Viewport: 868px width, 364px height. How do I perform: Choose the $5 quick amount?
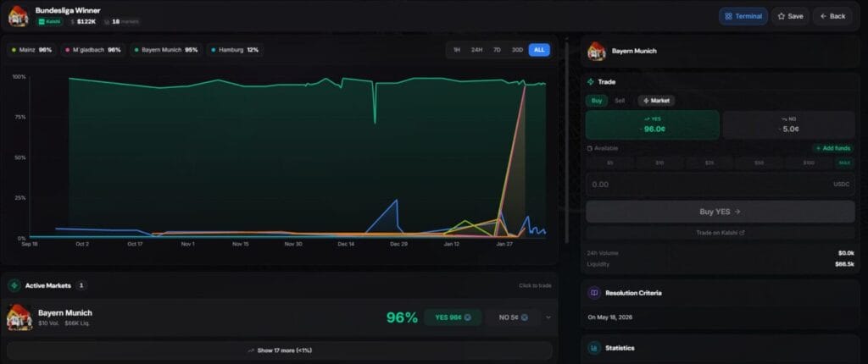pyautogui.click(x=610, y=163)
